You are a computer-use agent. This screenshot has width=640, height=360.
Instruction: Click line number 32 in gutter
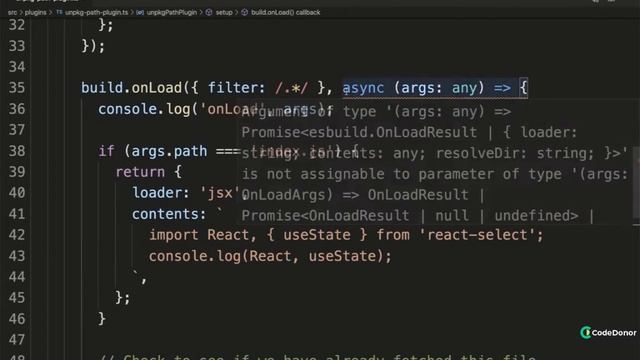(17, 25)
